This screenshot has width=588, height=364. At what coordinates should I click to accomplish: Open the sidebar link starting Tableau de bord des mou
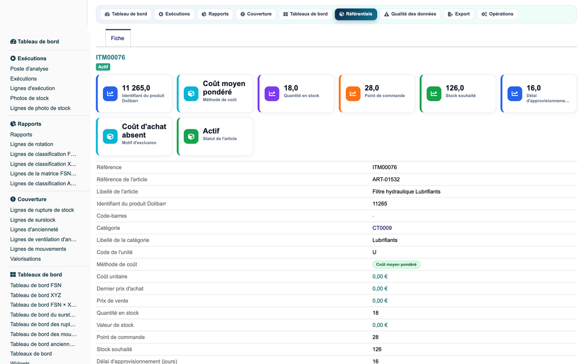43,335
